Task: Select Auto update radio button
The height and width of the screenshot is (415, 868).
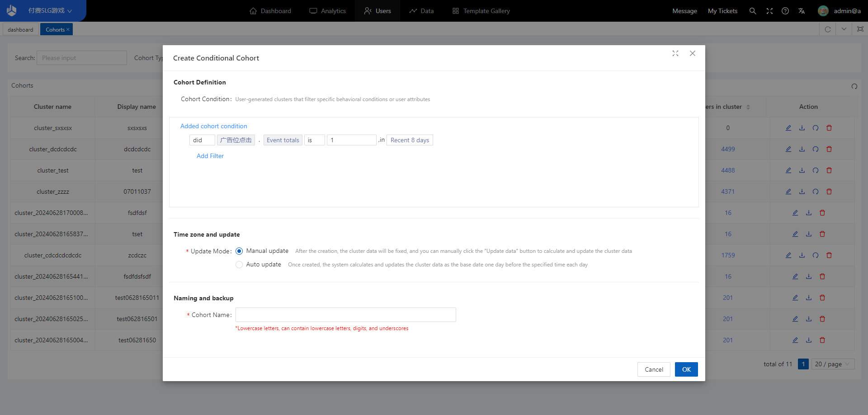Action: click(239, 265)
